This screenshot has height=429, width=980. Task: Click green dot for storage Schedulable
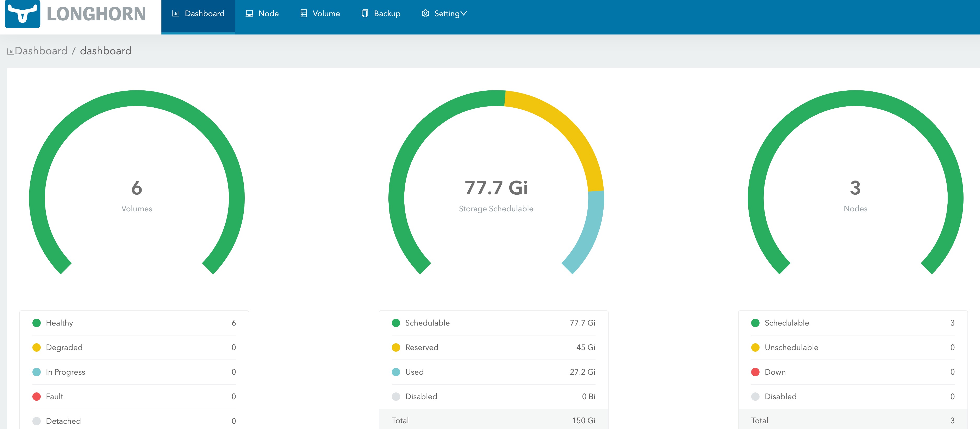click(x=396, y=323)
